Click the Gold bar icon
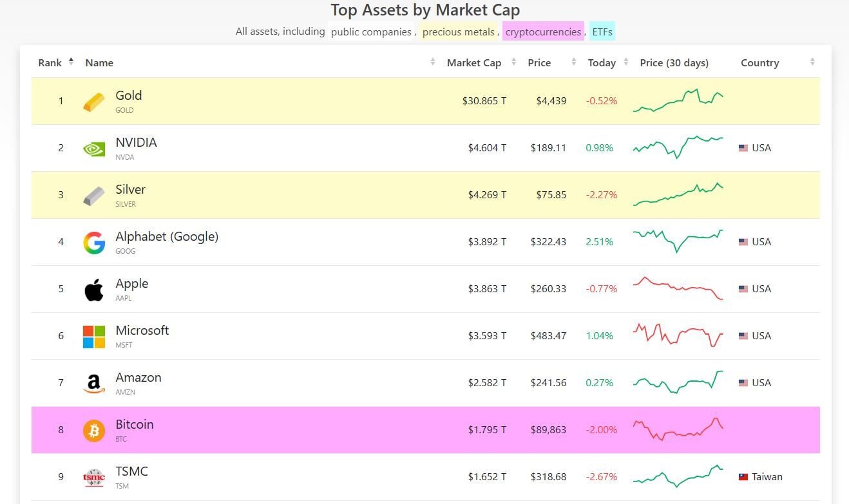The image size is (849, 504). pyautogui.click(x=93, y=102)
